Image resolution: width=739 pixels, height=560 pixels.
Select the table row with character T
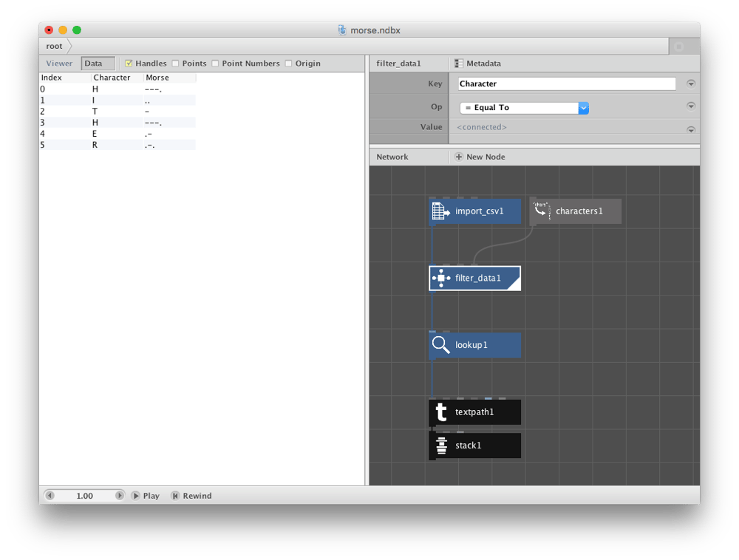pos(118,112)
